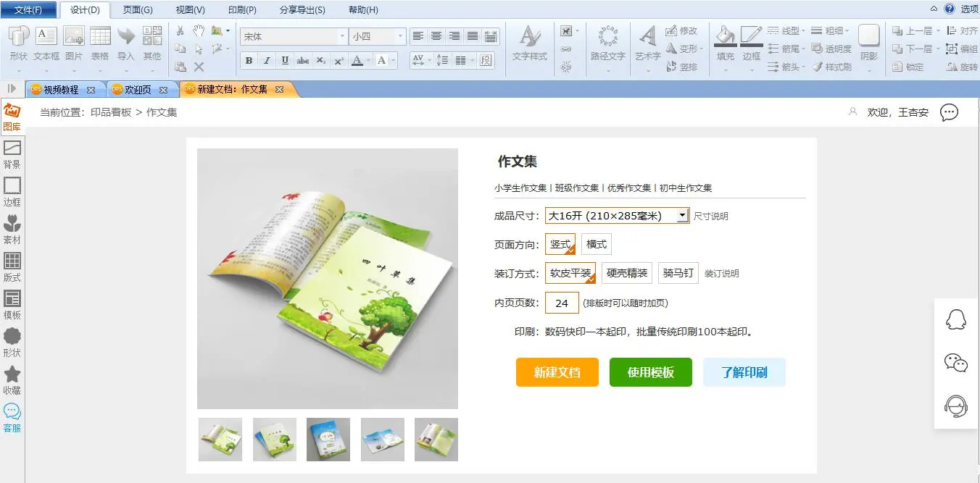Click the chat bubble message icon
980x483 pixels.
pyautogui.click(x=949, y=112)
